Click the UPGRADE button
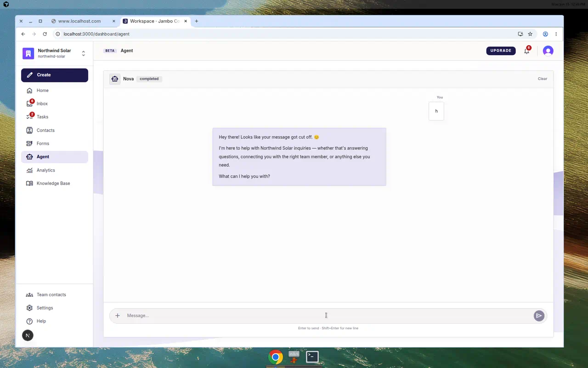Image resolution: width=588 pixels, height=368 pixels. click(501, 51)
